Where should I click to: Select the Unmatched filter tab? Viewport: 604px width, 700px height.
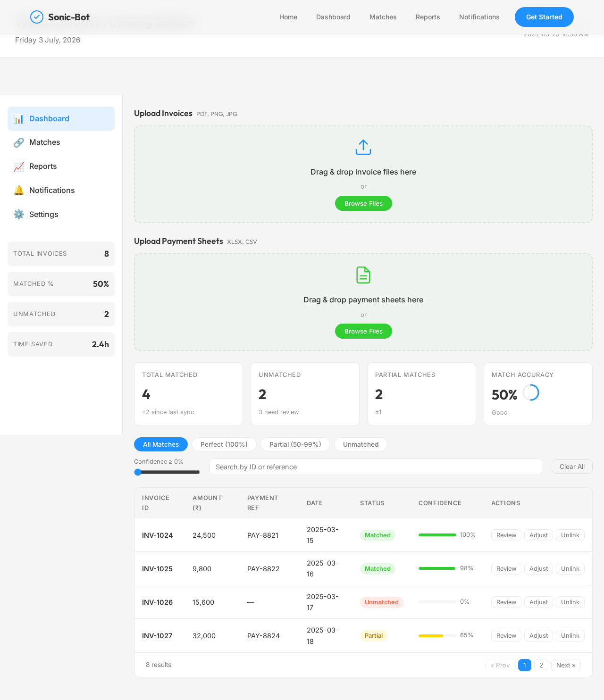361,444
